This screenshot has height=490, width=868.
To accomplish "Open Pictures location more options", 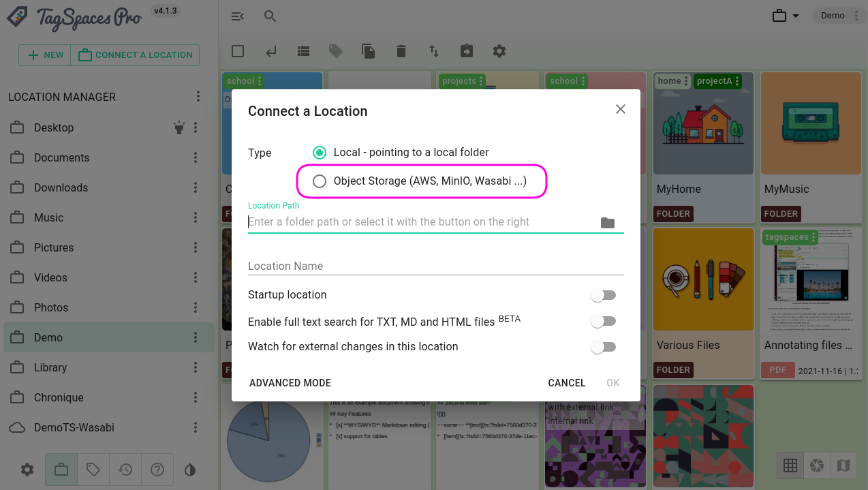I will point(196,247).
